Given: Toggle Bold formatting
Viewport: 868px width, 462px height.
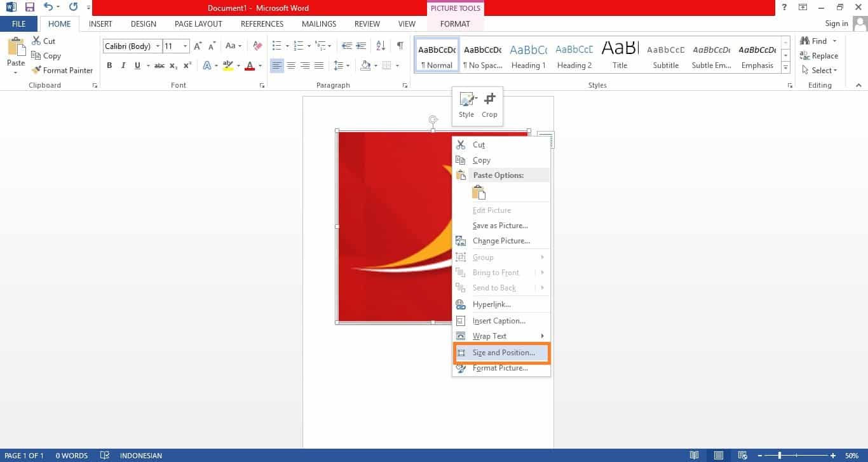Looking at the screenshot, I should tap(109, 65).
